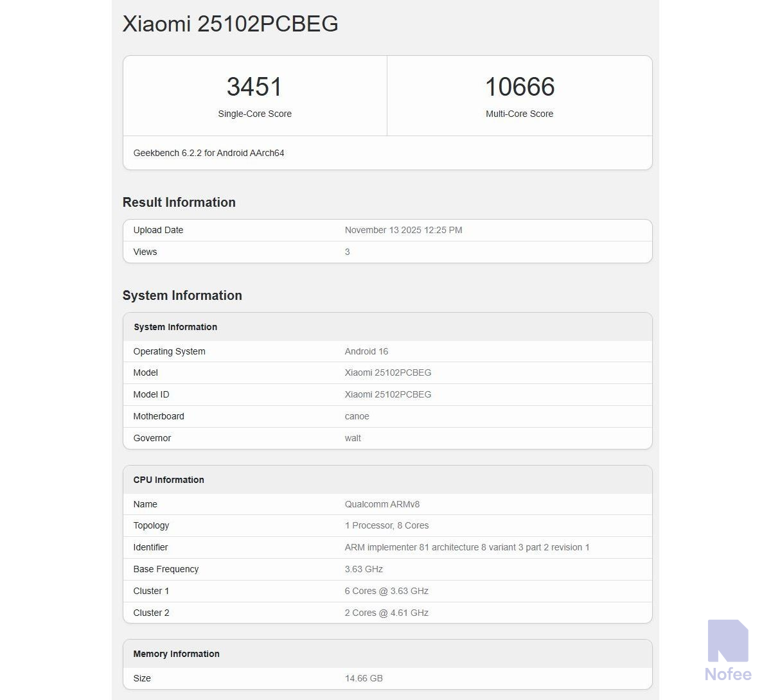The image size is (771, 700).
Task: Click the memory size 14.66 GB
Action: point(364,678)
